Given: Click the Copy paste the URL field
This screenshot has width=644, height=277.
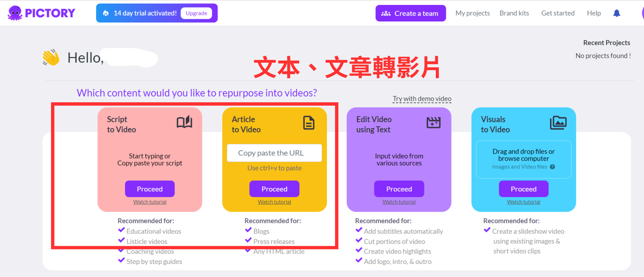Looking at the screenshot, I should point(274,153).
